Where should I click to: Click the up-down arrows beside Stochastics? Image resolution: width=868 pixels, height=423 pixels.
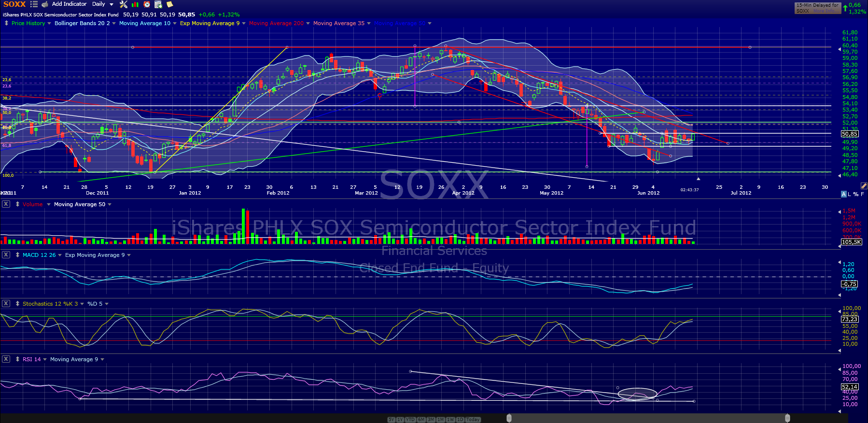[x=17, y=304]
